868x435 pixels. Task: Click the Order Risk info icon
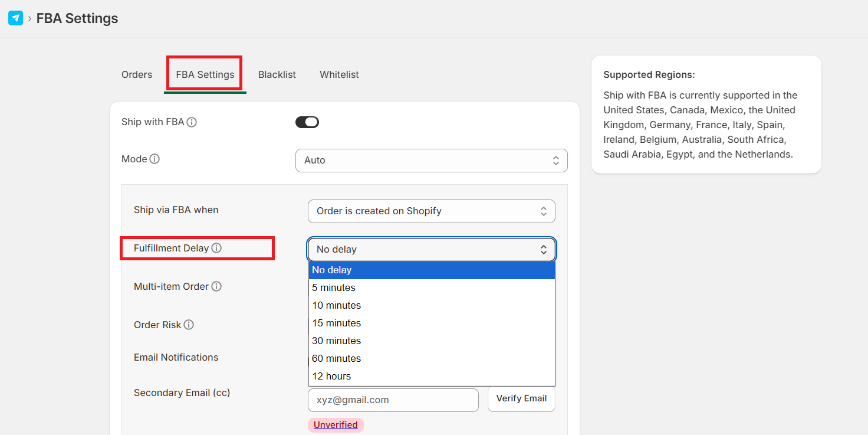[189, 325]
